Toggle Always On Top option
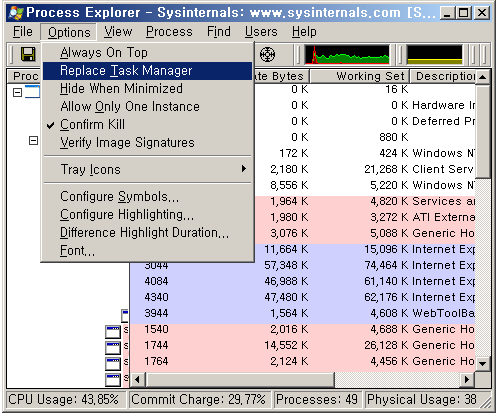The height and width of the screenshot is (413, 497). click(147, 53)
